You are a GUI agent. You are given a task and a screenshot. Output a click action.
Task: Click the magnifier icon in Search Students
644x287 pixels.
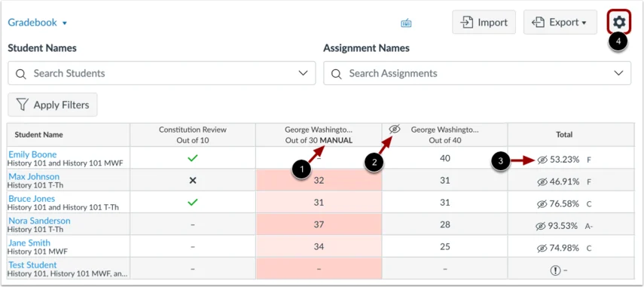click(x=21, y=74)
